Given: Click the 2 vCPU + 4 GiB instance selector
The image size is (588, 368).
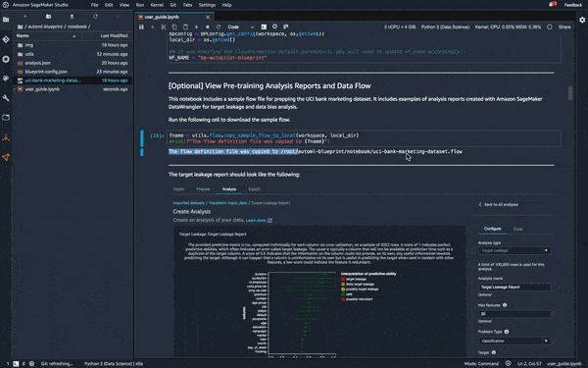Looking at the screenshot, I should point(400,27).
